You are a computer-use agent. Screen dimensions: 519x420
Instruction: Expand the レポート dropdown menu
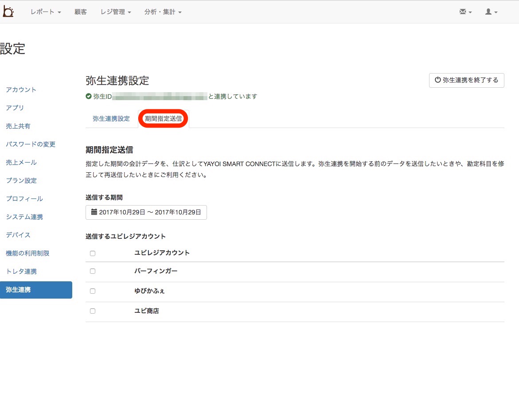coord(45,12)
